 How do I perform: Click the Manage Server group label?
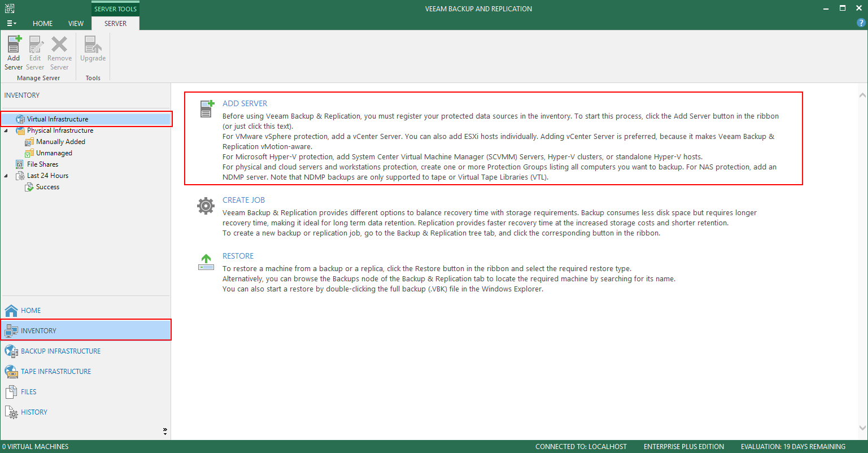click(x=38, y=78)
